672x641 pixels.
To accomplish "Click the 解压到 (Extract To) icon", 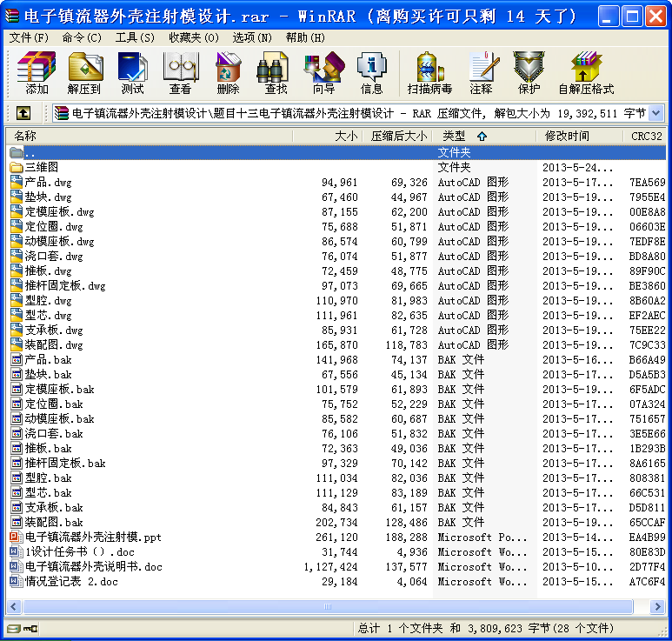I will coord(84,73).
